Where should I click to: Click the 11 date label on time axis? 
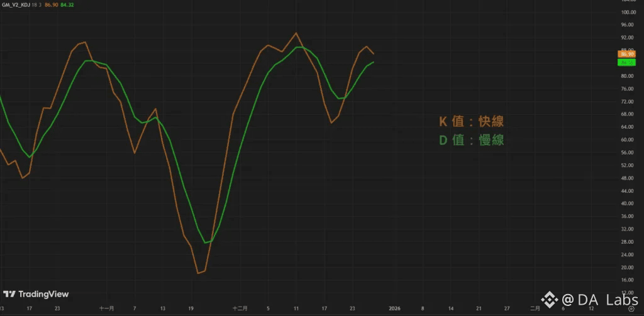point(296,308)
